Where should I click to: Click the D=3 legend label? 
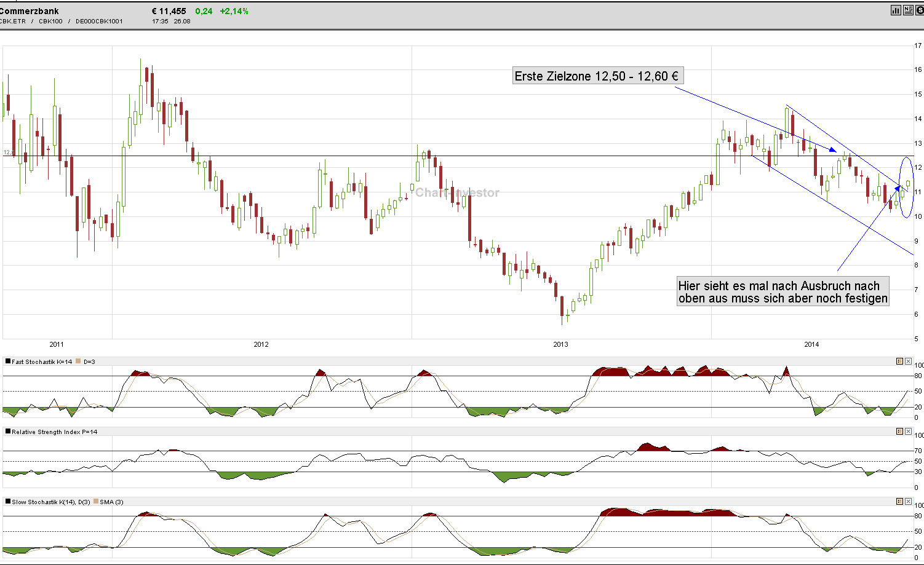[x=89, y=362]
